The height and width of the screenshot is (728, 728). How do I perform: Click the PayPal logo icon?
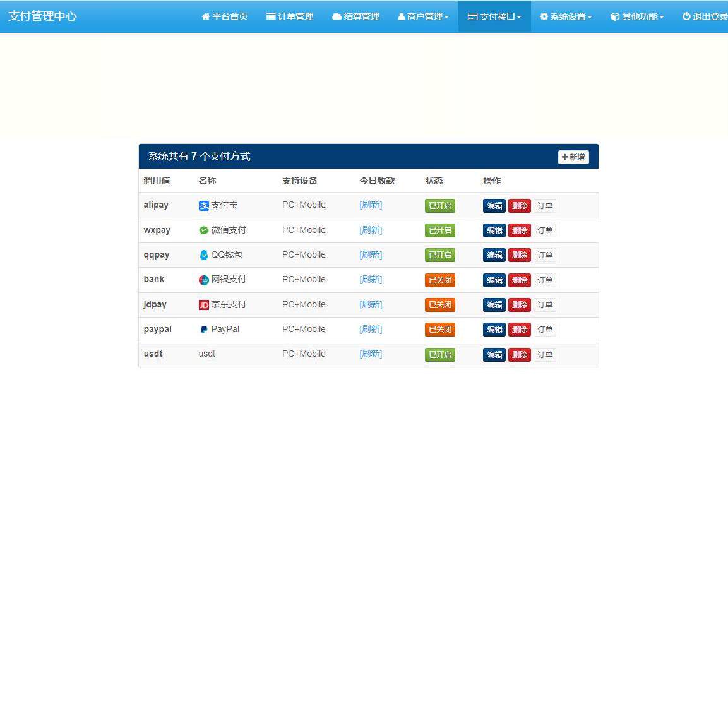(204, 329)
